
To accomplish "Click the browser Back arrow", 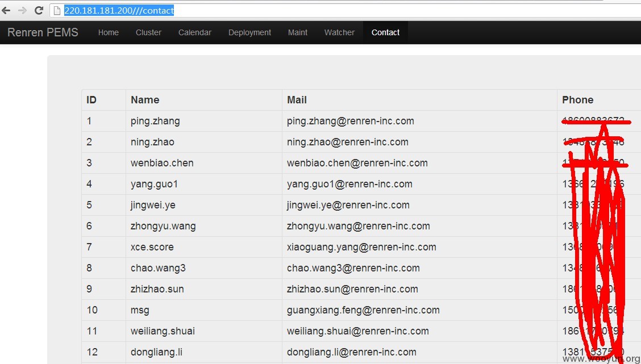I will 6,11.
